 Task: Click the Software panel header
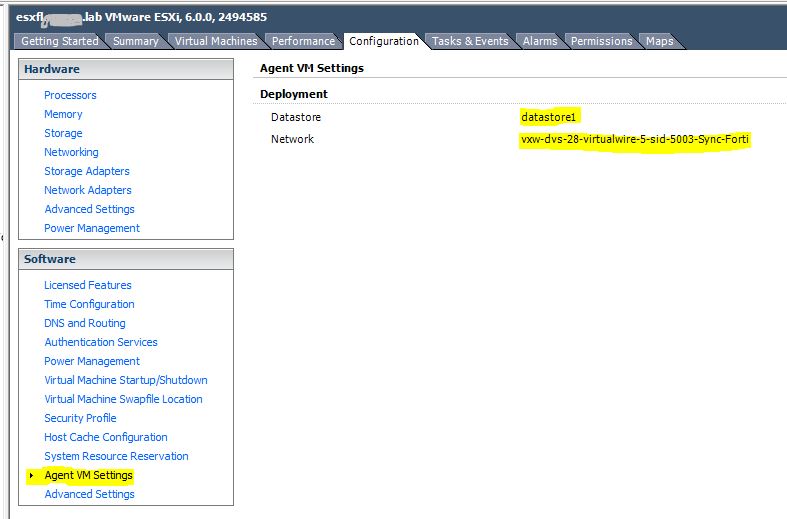pos(126,260)
